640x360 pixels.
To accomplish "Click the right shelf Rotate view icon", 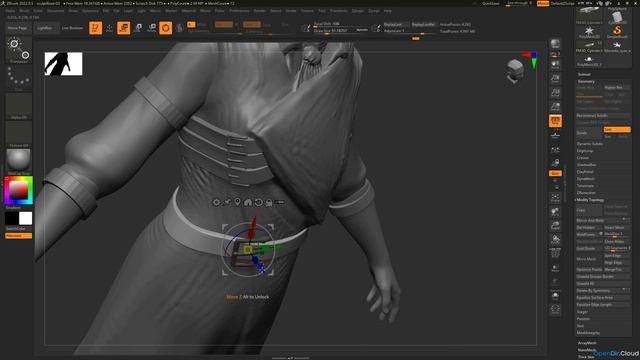I will click(x=555, y=240).
